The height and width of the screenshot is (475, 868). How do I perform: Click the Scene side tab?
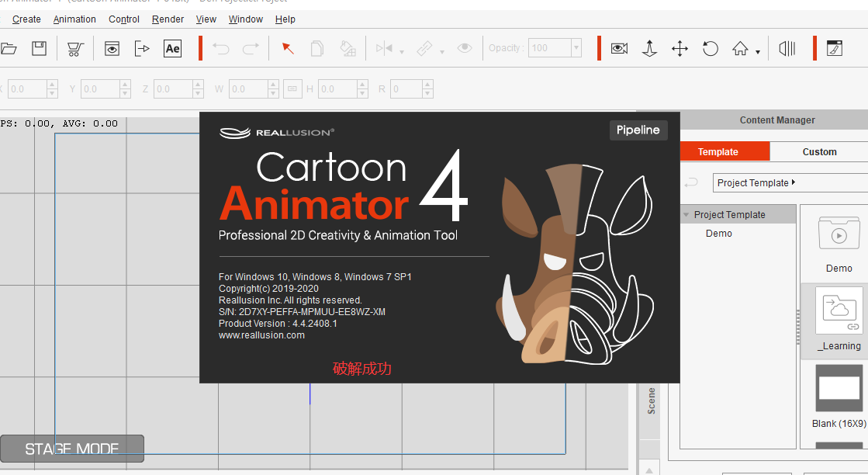[651, 400]
